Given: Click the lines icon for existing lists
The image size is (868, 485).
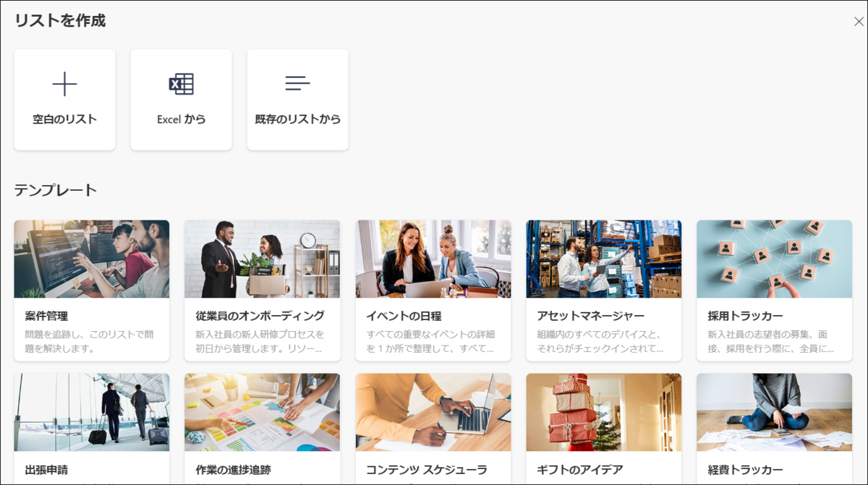Looking at the screenshot, I should [x=297, y=83].
